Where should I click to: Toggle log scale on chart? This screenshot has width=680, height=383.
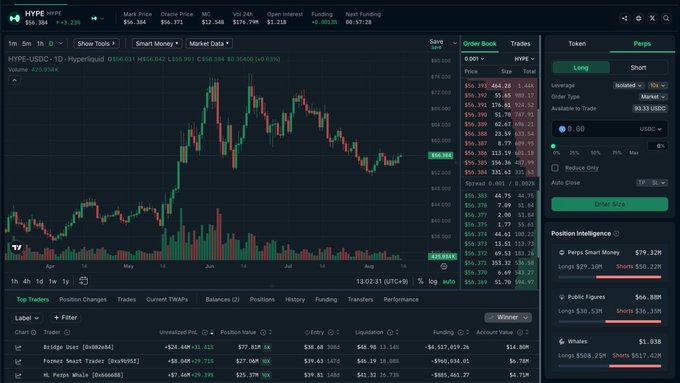[x=433, y=282]
